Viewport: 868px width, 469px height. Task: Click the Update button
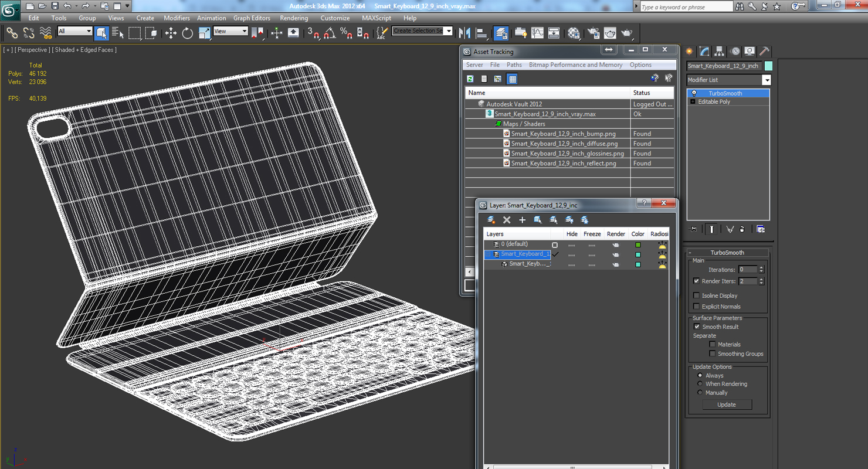pos(726,405)
